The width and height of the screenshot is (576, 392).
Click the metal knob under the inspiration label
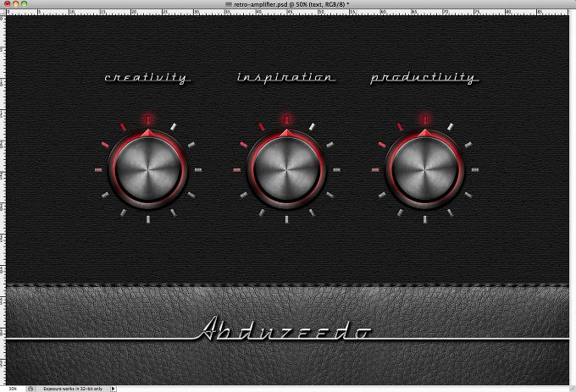(x=286, y=170)
